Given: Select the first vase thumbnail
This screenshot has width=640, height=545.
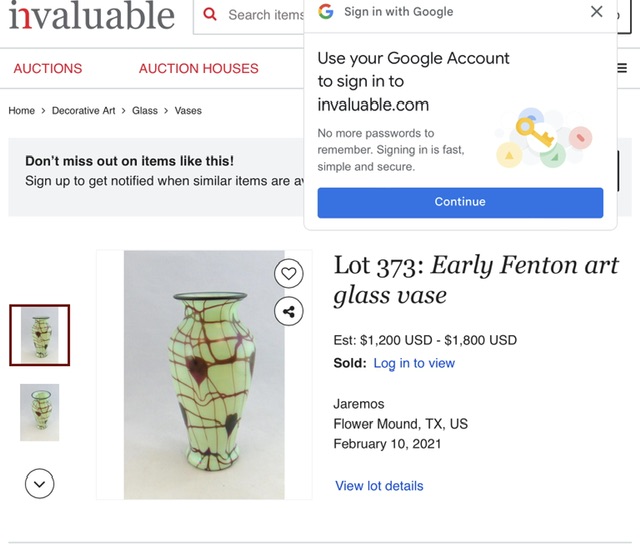Looking at the screenshot, I should point(40,335).
